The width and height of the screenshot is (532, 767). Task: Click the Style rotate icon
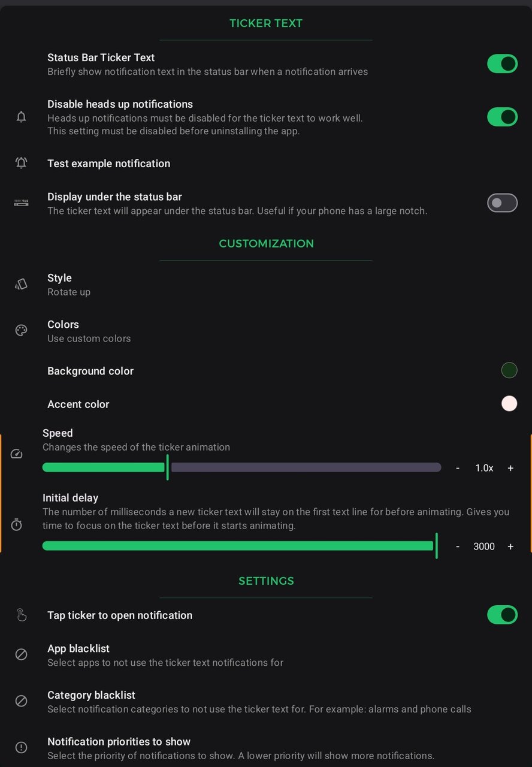point(22,284)
